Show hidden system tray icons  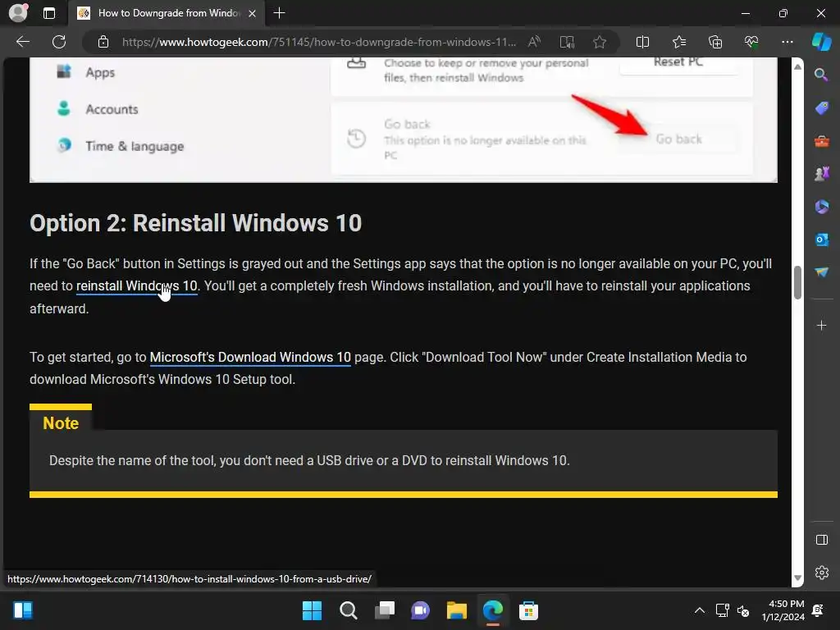pyautogui.click(x=699, y=610)
